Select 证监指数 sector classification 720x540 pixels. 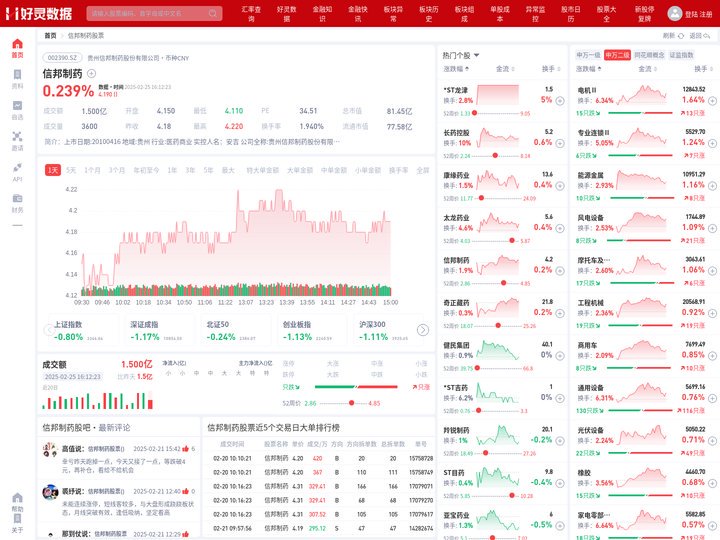[x=681, y=55]
